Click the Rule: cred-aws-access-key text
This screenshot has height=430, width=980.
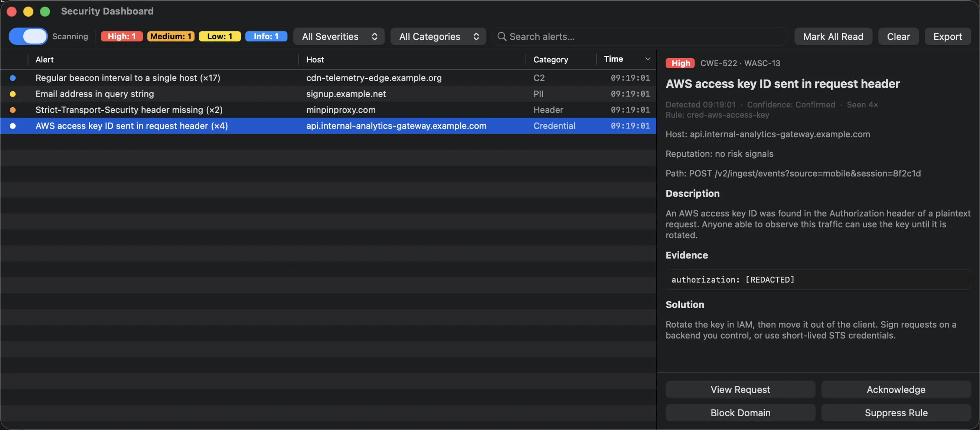click(717, 115)
